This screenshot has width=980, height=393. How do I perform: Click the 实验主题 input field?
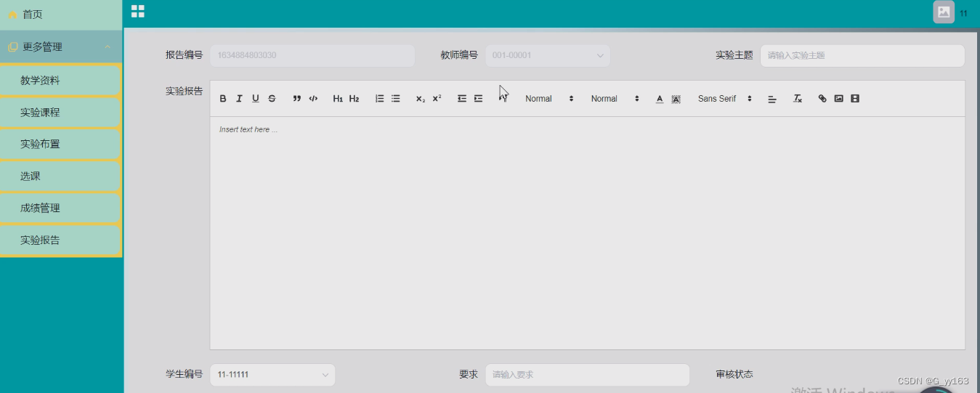coord(862,56)
